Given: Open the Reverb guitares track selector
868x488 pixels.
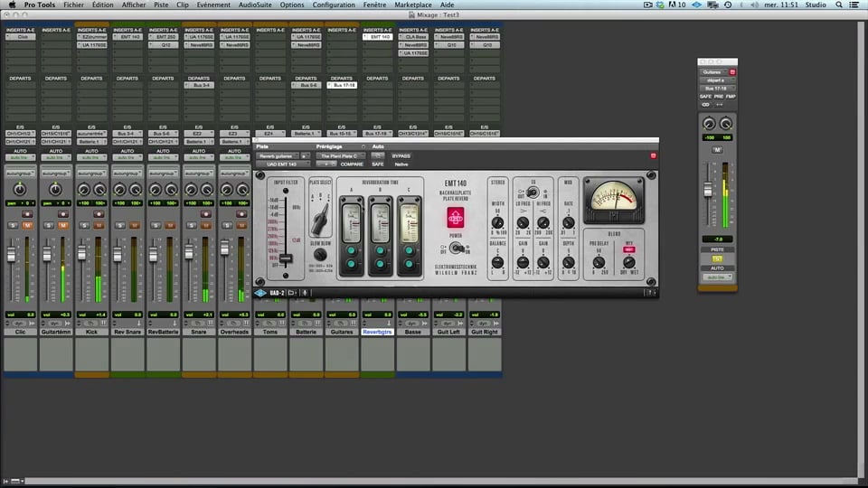Looking at the screenshot, I should (x=278, y=156).
